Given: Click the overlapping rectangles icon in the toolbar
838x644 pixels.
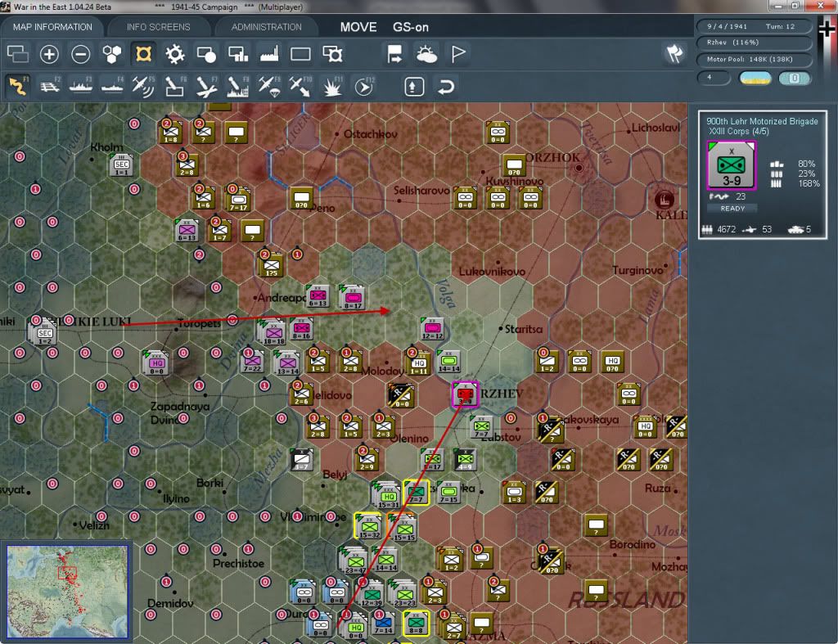Looking at the screenshot, I should pos(18,54).
